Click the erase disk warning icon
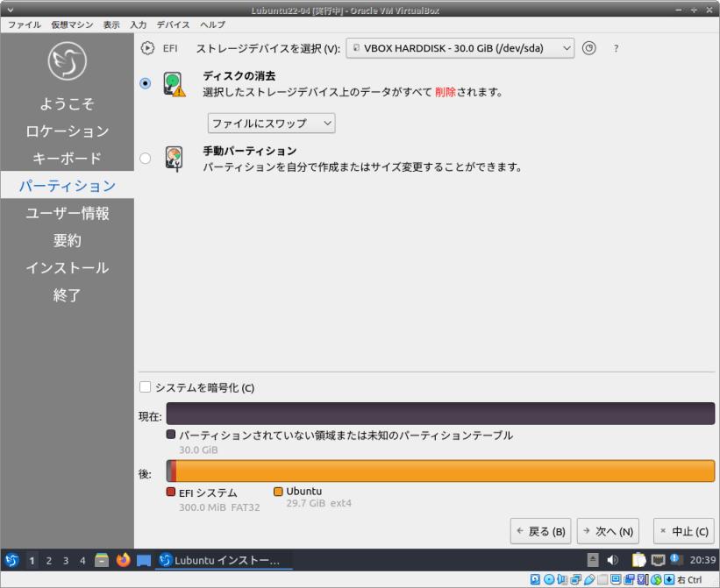 coord(175,84)
